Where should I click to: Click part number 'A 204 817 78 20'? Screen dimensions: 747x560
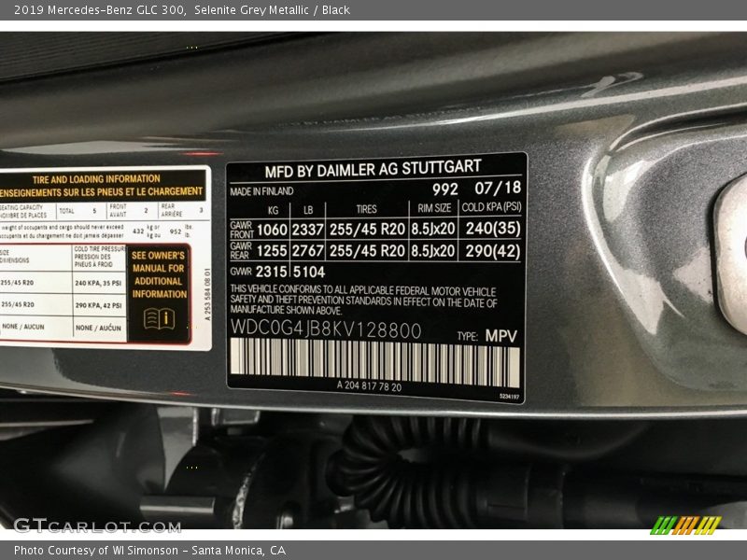pyautogui.click(x=369, y=386)
